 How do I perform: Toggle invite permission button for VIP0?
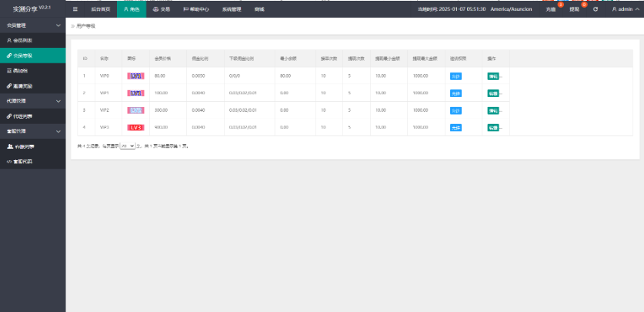point(455,76)
